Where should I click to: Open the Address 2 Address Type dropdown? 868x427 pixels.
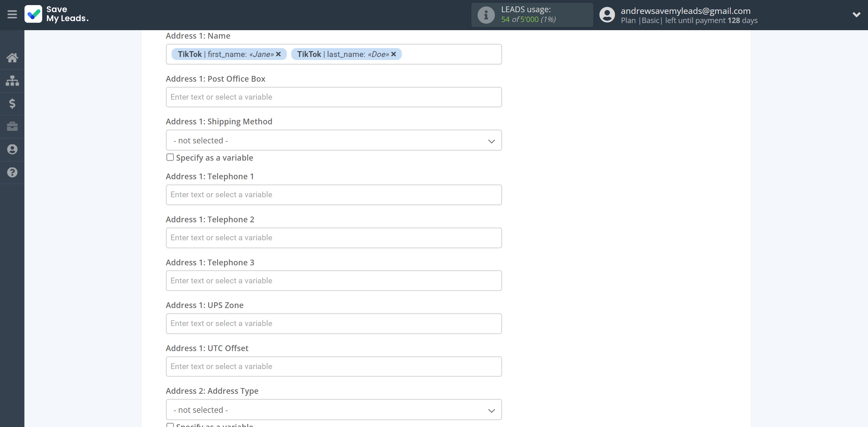[x=334, y=410]
